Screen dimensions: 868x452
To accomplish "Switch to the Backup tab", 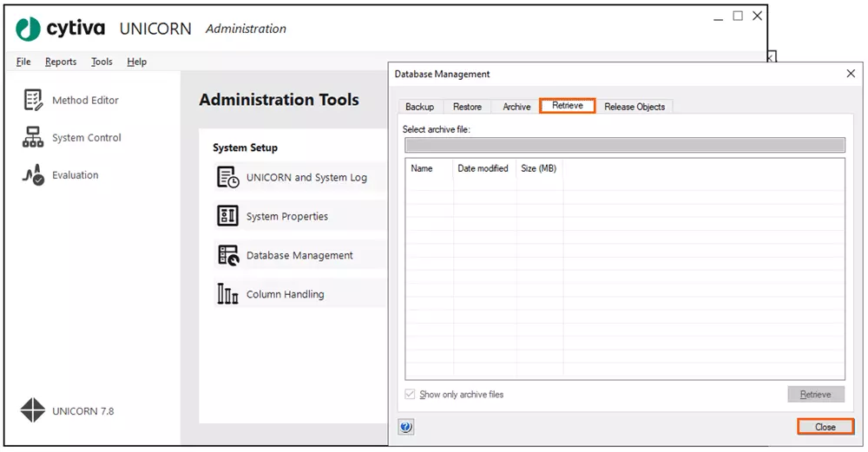I will point(419,107).
